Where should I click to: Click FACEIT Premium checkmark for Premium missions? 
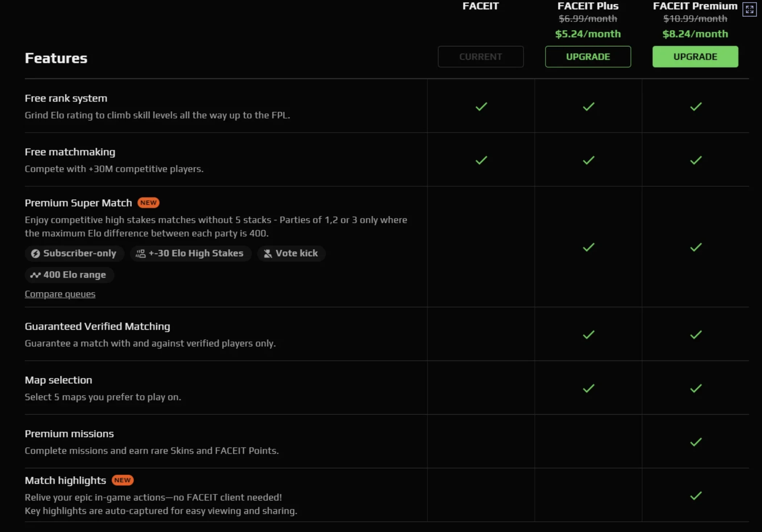696,442
